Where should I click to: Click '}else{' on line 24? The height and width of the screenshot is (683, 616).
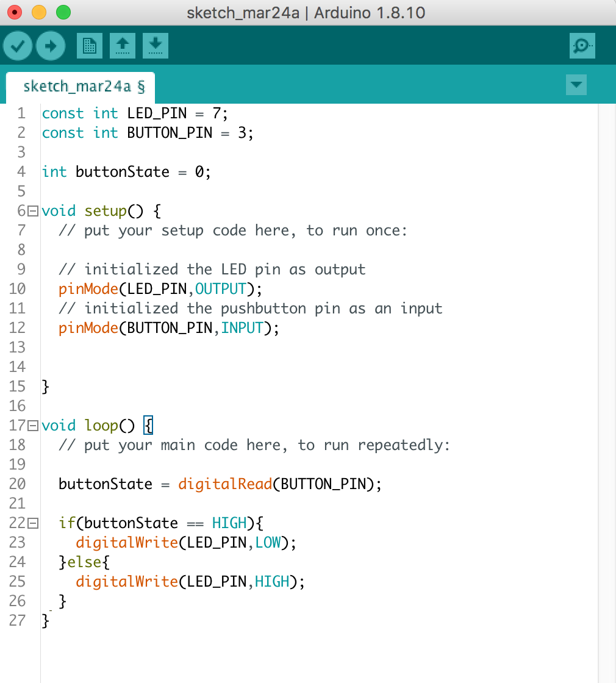pyautogui.click(x=84, y=562)
